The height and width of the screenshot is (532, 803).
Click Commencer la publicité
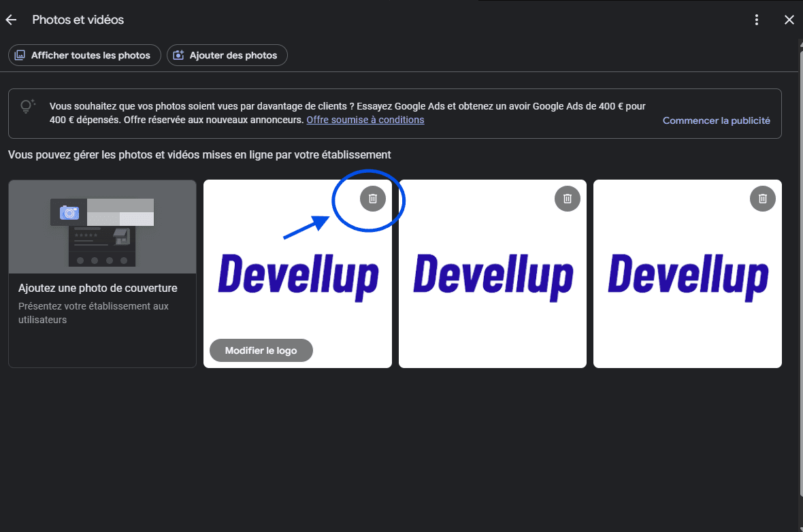click(716, 120)
